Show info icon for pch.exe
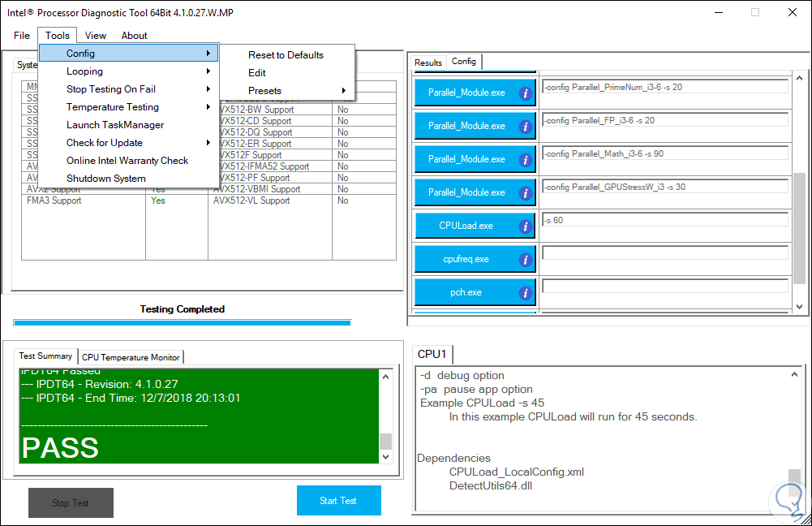 (525, 293)
